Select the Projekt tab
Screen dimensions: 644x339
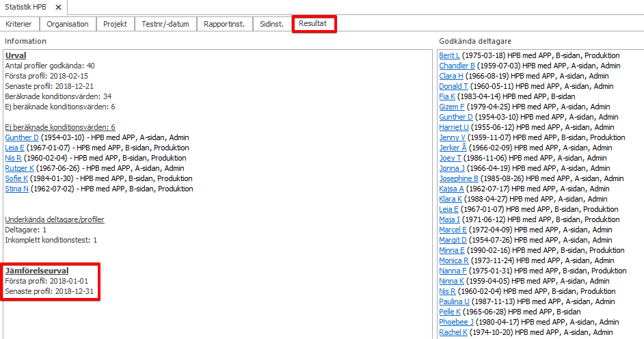115,24
